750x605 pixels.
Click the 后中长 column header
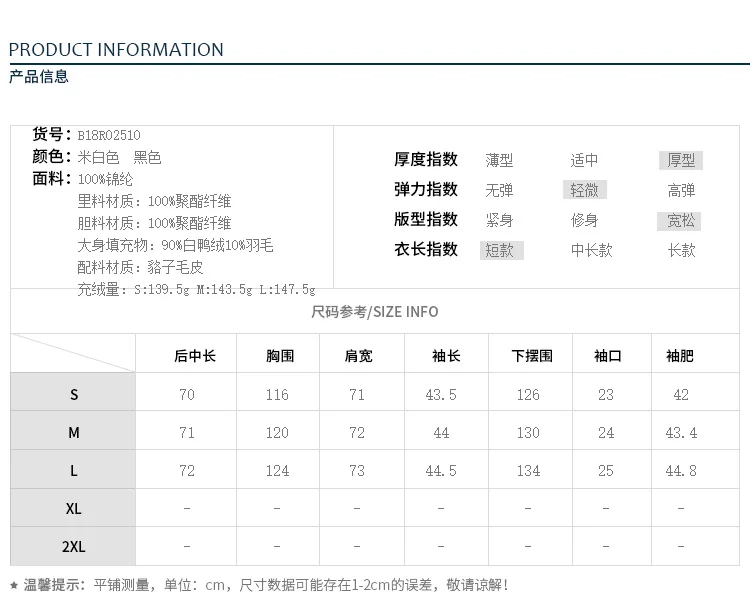[195, 356]
